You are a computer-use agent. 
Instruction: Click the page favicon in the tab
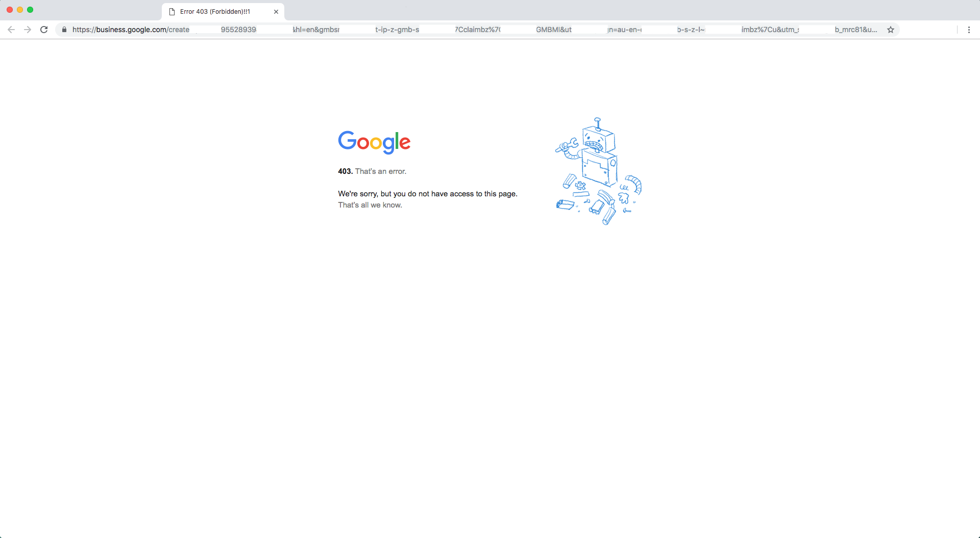[x=172, y=12]
